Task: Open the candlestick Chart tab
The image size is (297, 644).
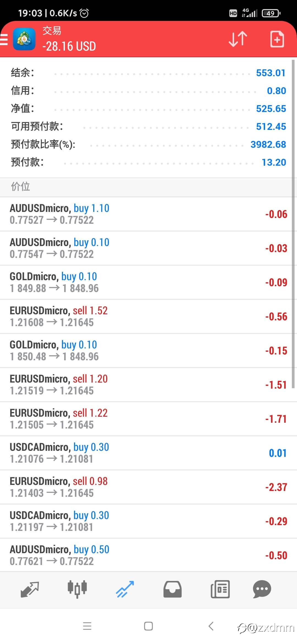Action: click(77, 589)
